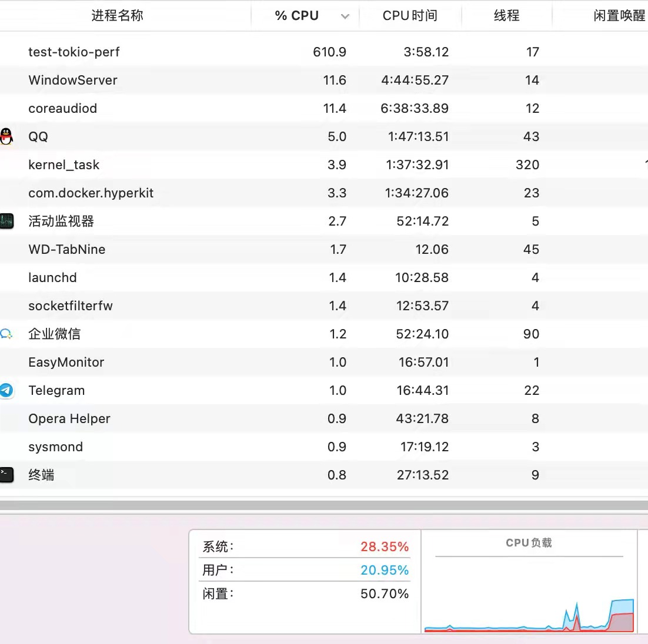Image resolution: width=648 pixels, height=644 pixels.
Task: Select the 活动监视器 process name
Action: click(x=61, y=221)
